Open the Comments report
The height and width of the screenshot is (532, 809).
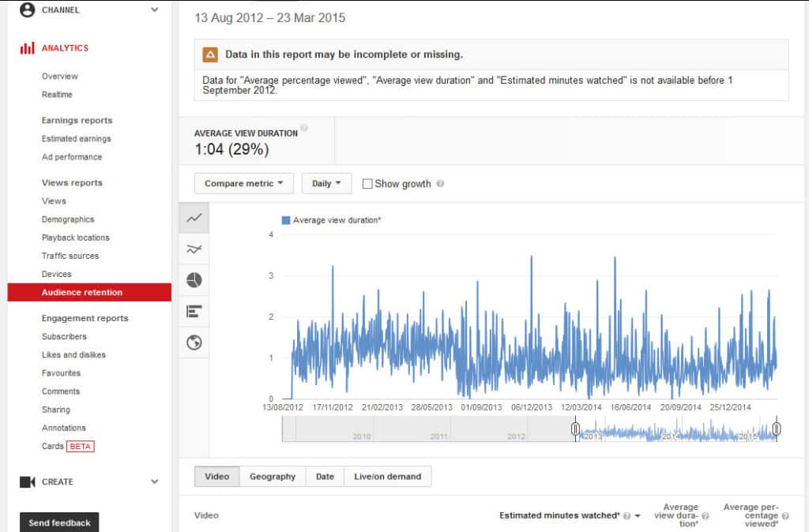click(61, 392)
